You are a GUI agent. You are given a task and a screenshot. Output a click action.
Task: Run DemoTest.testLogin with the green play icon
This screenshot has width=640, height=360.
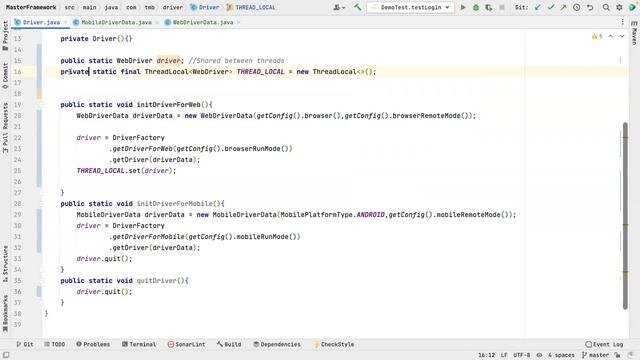pos(463,7)
